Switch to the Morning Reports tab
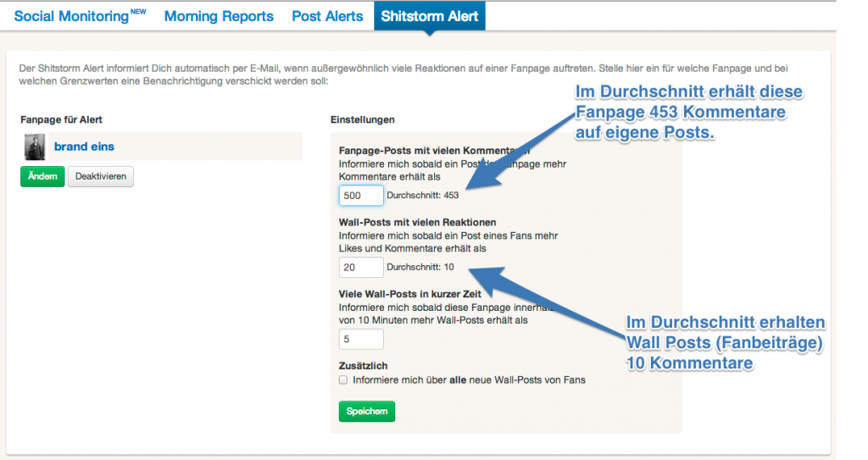Viewport: 868px width, 460px height. 219,16
